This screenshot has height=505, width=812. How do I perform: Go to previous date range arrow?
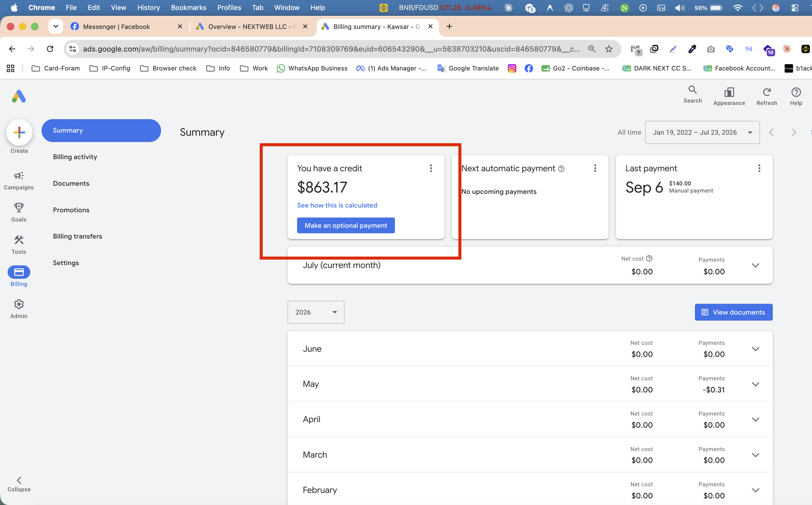[x=771, y=133]
